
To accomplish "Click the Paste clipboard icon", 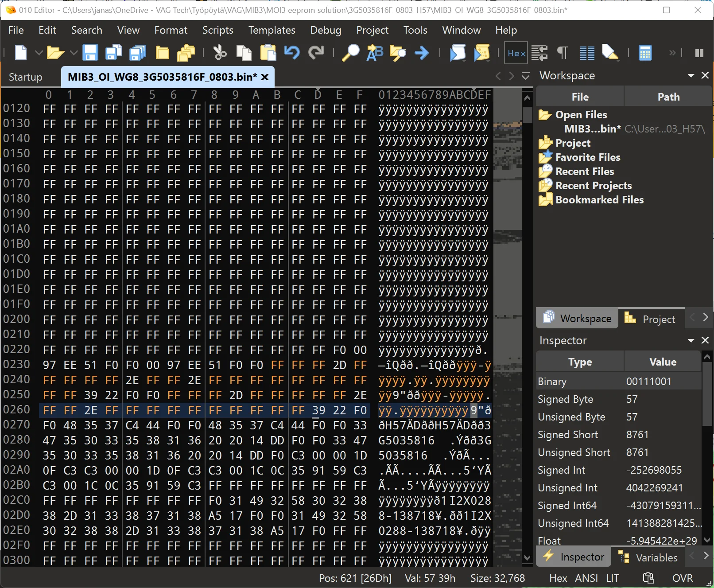I will 268,53.
